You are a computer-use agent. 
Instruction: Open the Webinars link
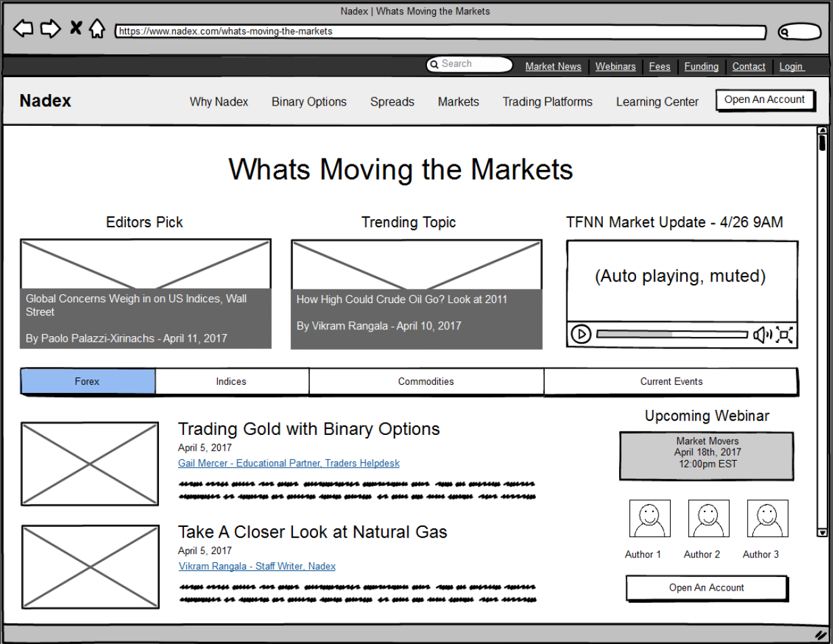tap(615, 66)
